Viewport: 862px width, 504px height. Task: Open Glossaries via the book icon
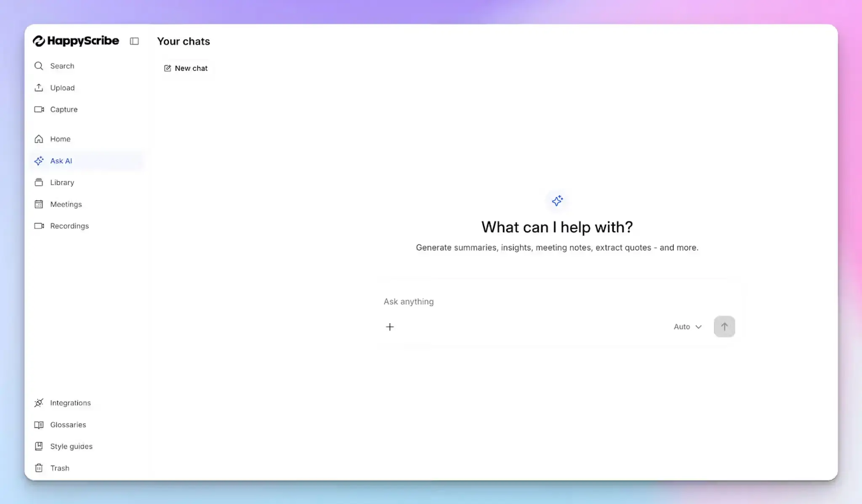[38, 424]
